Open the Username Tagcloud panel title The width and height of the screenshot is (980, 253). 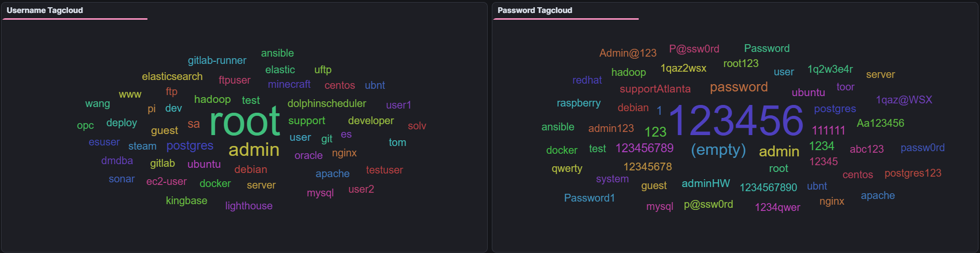point(45,10)
